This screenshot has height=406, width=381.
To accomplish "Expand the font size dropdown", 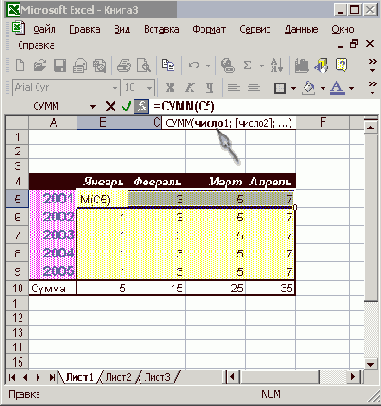I will point(149,88).
